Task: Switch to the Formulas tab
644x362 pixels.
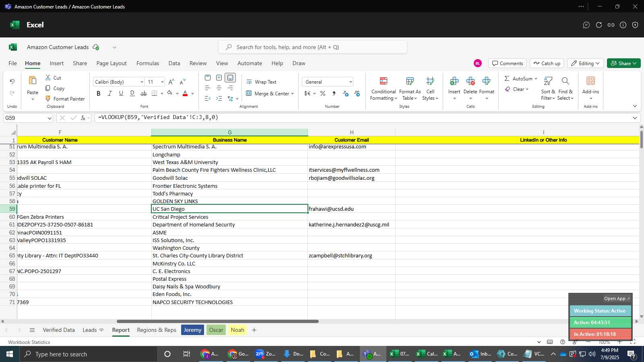Action: [148, 63]
